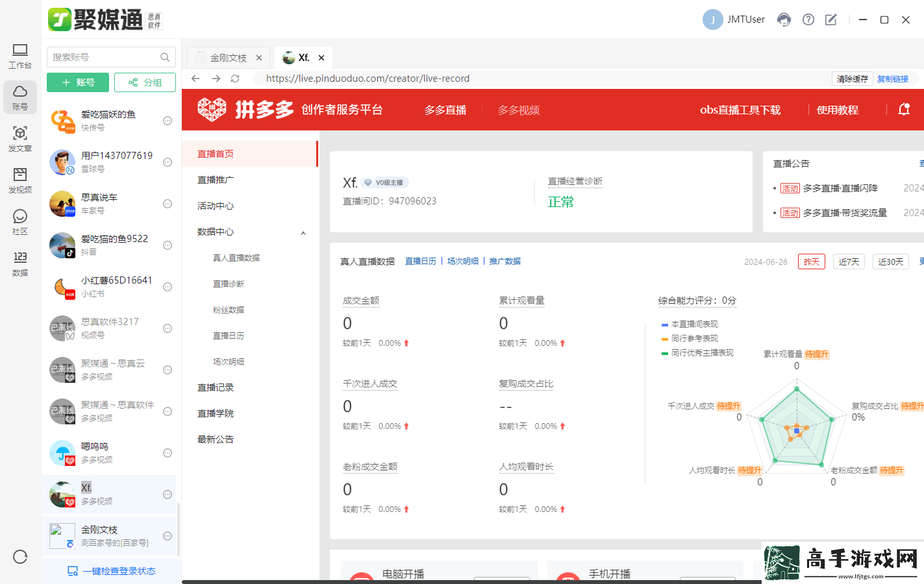Select the 近7天 date filter
924x584 pixels.
click(849, 262)
